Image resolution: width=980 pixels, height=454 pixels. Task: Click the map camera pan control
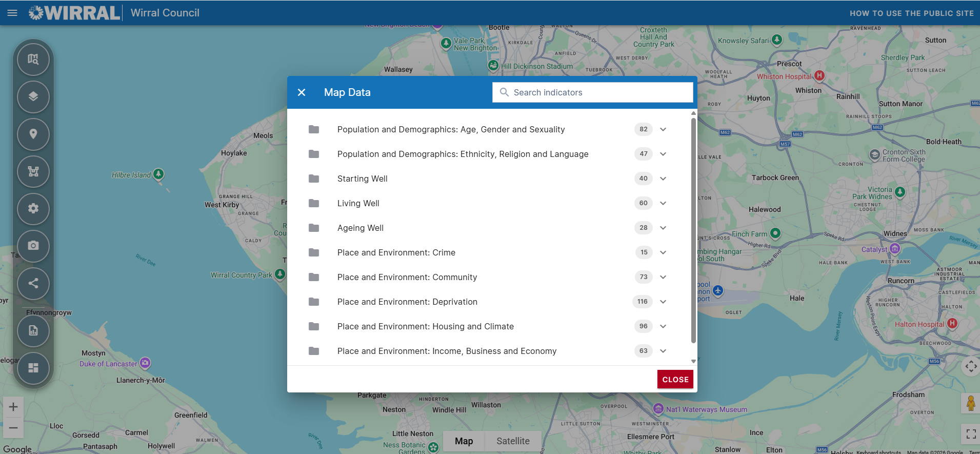(x=971, y=366)
